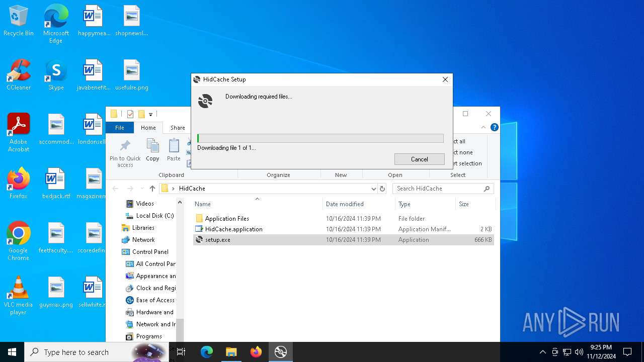
Task: Open Skype desktop shortcut
Action: tap(56, 75)
